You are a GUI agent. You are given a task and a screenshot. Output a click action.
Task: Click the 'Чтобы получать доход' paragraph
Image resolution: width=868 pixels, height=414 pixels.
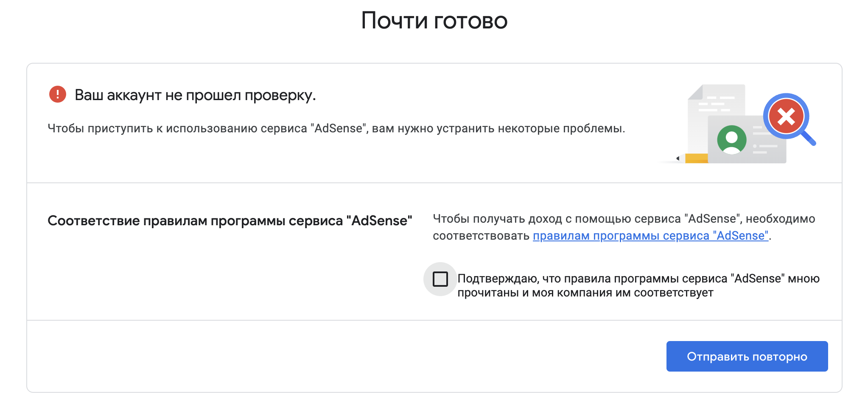click(624, 227)
